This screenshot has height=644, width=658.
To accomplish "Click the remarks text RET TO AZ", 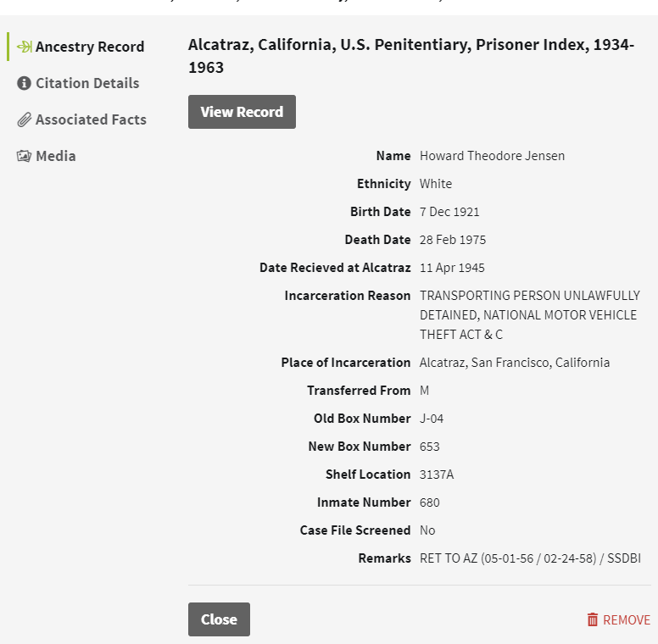I will (x=530, y=558).
